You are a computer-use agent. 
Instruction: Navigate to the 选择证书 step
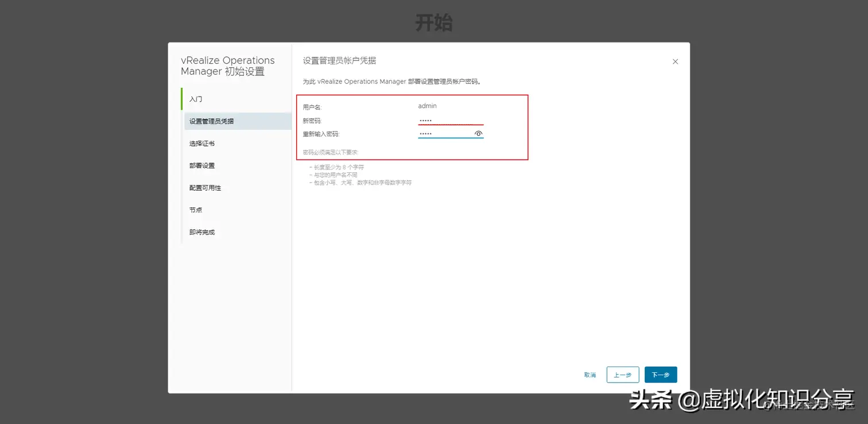pos(201,143)
